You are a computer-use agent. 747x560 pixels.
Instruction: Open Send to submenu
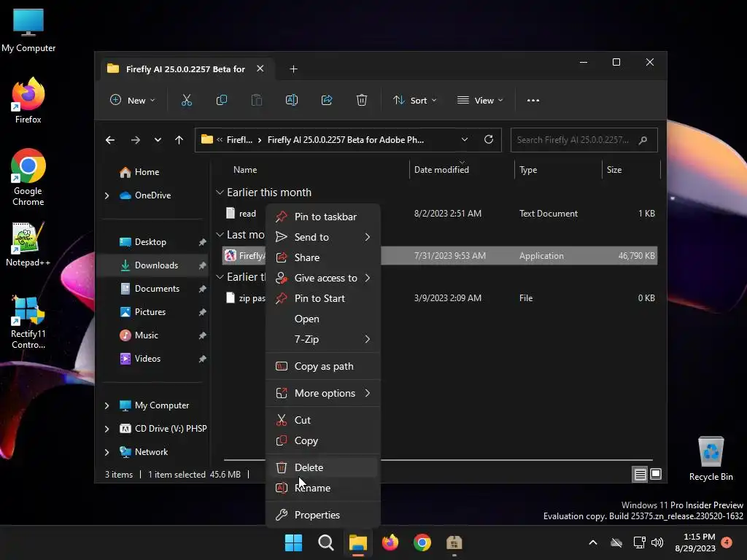click(x=323, y=237)
